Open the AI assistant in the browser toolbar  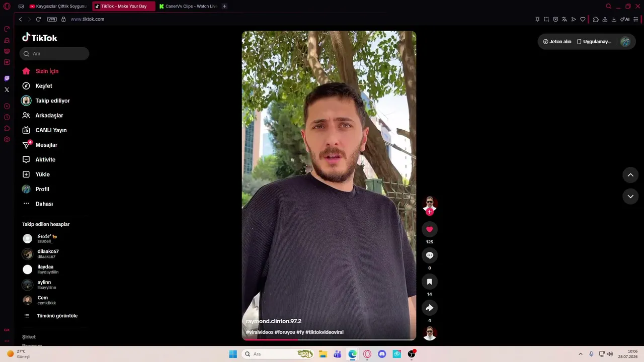pos(625,19)
